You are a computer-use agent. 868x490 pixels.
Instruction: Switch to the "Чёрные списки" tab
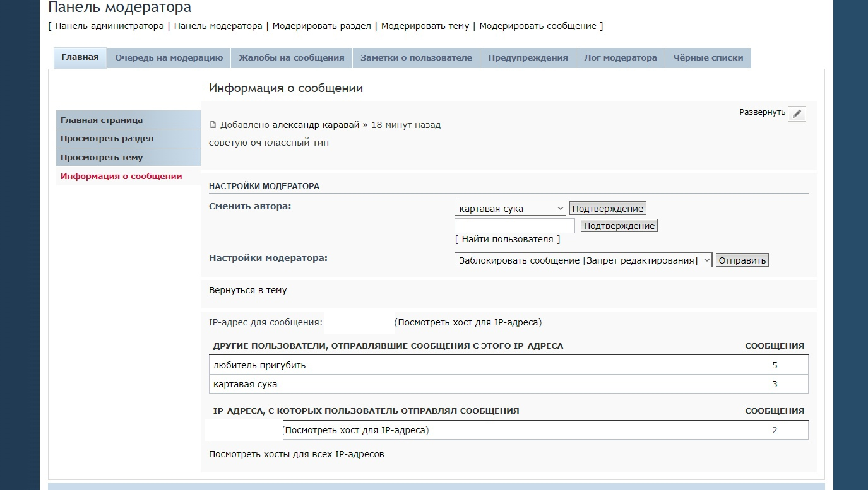pyautogui.click(x=708, y=57)
